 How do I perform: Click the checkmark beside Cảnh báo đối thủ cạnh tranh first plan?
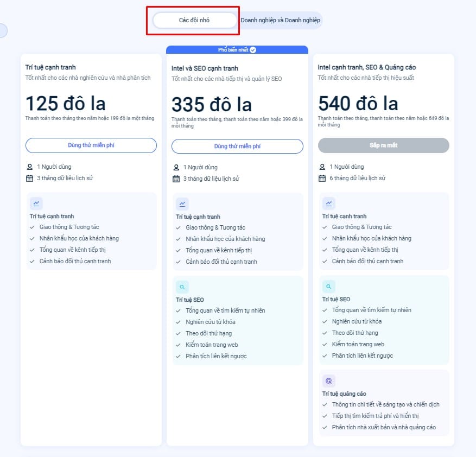tap(31, 261)
